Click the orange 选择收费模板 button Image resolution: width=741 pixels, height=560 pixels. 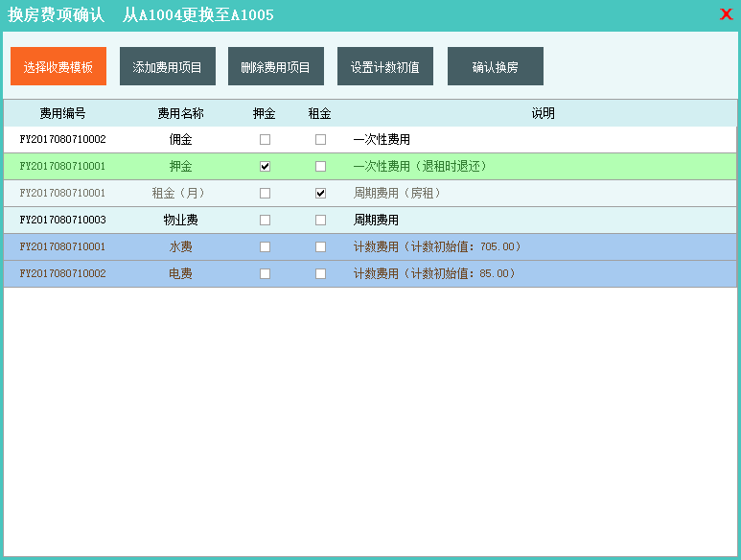click(58, 67)
